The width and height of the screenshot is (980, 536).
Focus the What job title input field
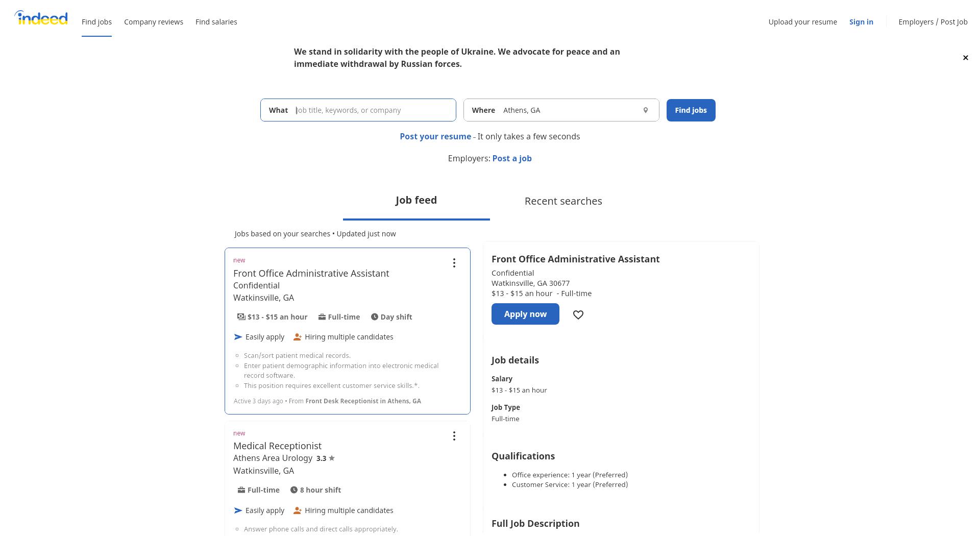point(358,110)
